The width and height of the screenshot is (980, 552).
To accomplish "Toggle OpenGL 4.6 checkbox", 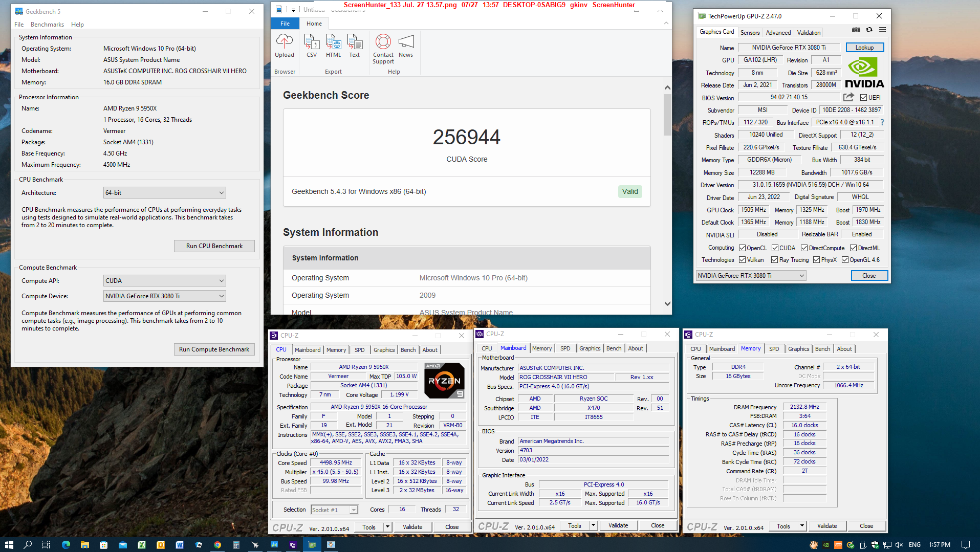I will pyautogui.click(x=845, y=259).
